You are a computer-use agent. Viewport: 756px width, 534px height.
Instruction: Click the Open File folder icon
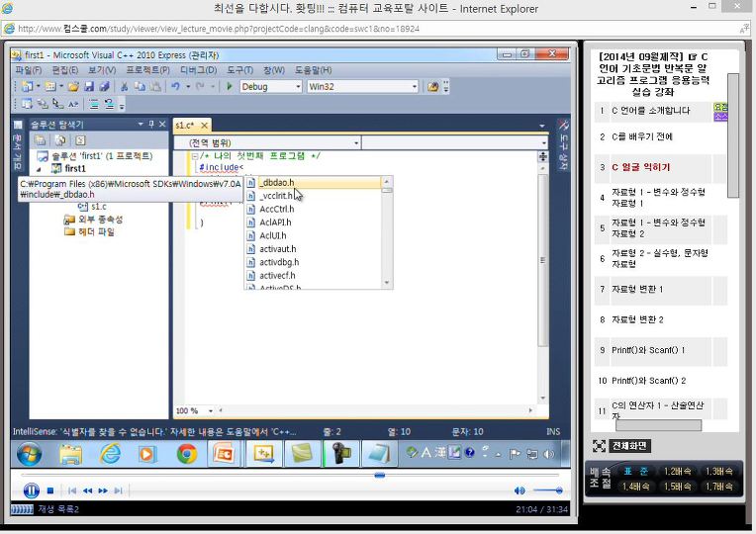point(73,87)
